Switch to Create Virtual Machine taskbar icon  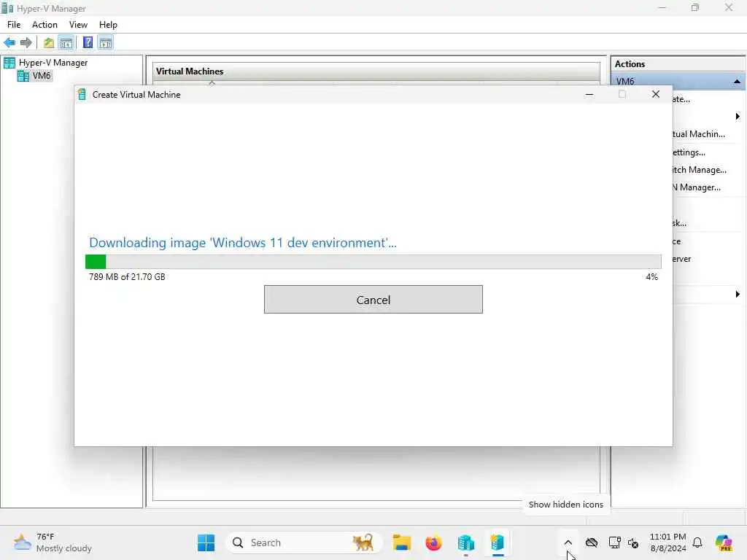tap(498, 542)
